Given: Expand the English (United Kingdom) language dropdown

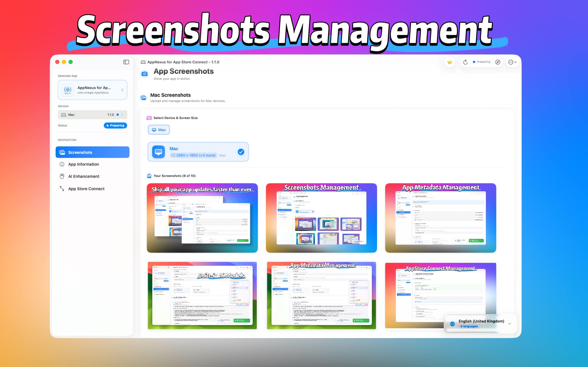Looking at the screenshot, I should click(x=510, y=323).
